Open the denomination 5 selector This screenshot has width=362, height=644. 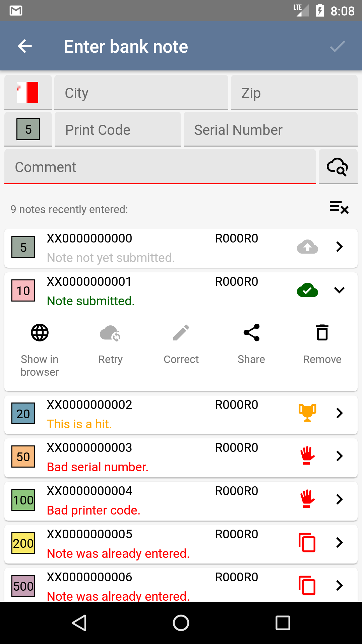28,129
